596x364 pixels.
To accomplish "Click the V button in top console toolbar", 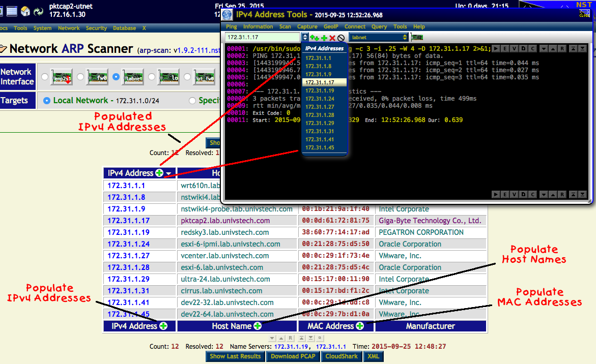I will pyautogui.click(x=514, y=49).
